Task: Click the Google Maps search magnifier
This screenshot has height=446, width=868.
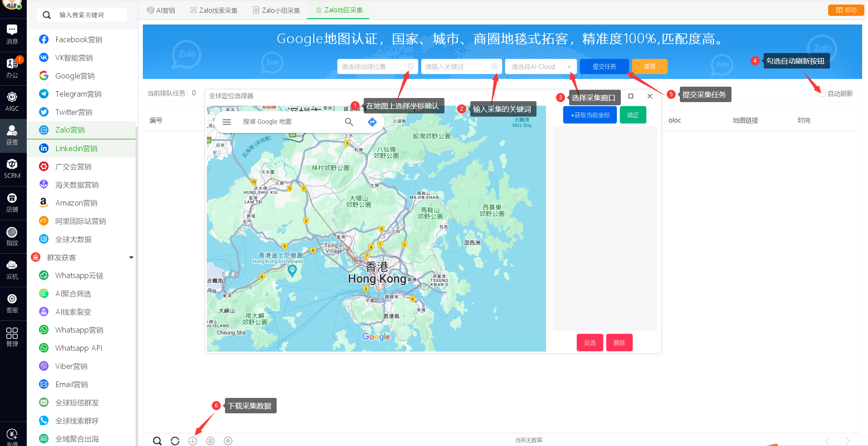Action: (x=349, y=122)
